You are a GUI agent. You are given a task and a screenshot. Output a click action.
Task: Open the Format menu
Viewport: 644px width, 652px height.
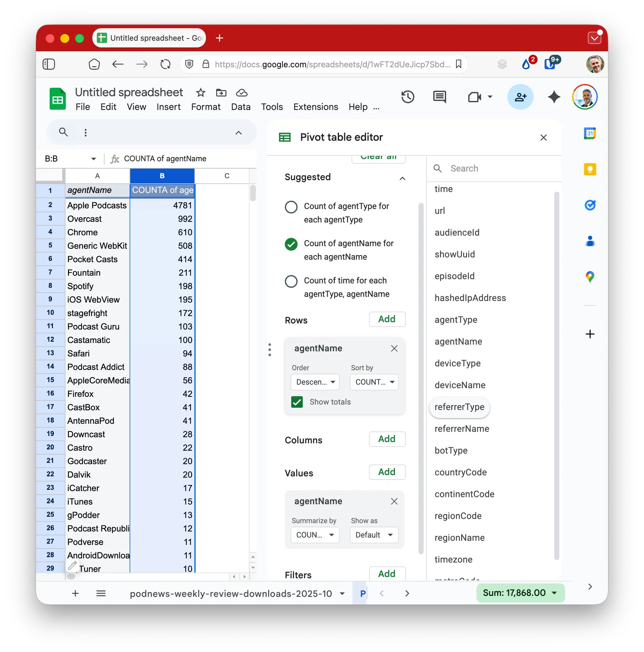(x=206, y=107)
